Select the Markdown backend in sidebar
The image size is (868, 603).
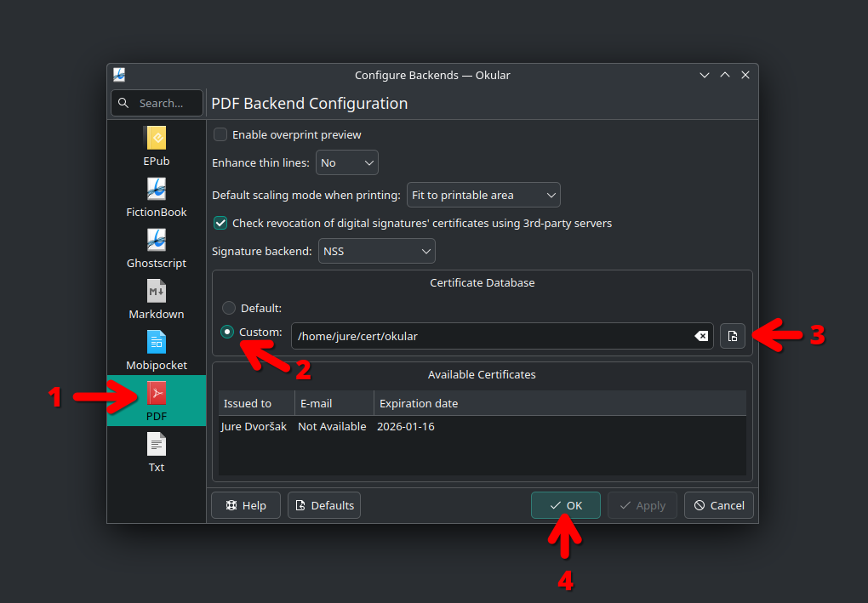click(156, 292)
